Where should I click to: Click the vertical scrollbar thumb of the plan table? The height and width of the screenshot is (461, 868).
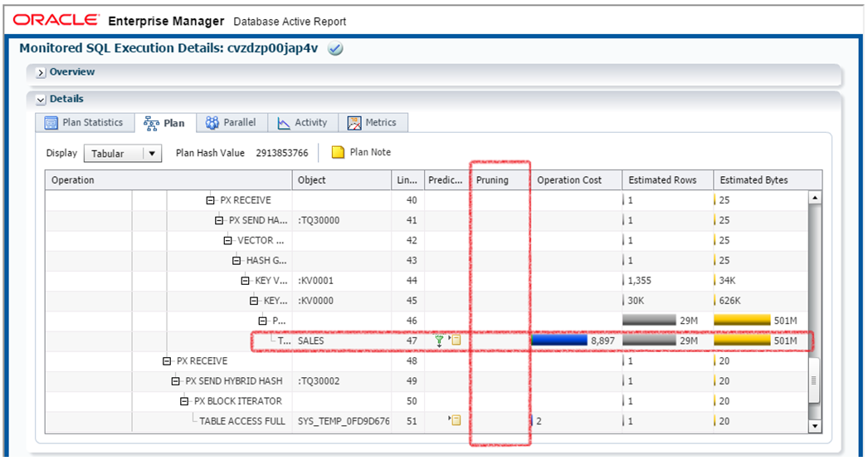814,380
